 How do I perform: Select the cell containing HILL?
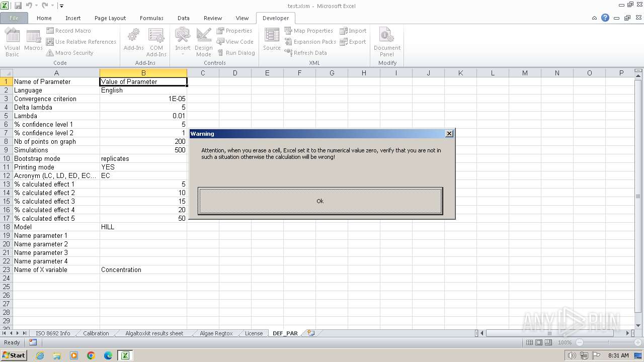143,227
